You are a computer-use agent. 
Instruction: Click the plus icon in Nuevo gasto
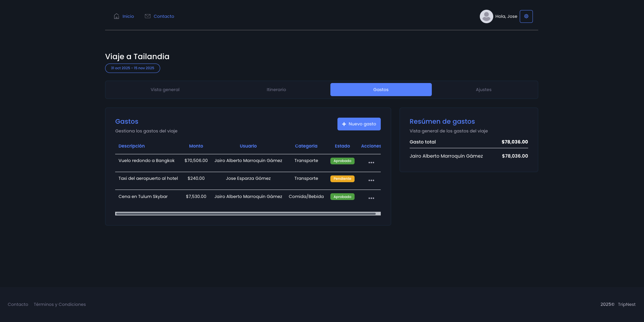pos(344,124)
